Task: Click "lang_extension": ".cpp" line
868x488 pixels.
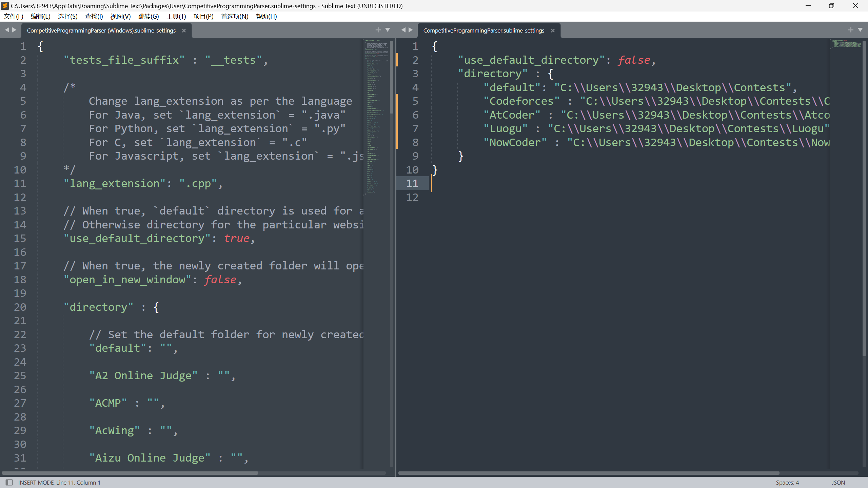Action: pos(143,183)
